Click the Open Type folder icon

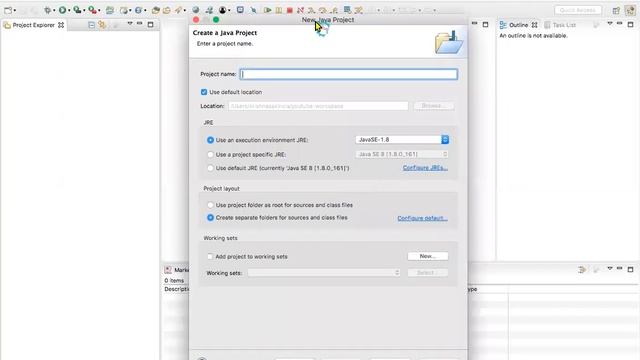coord(156,10)
